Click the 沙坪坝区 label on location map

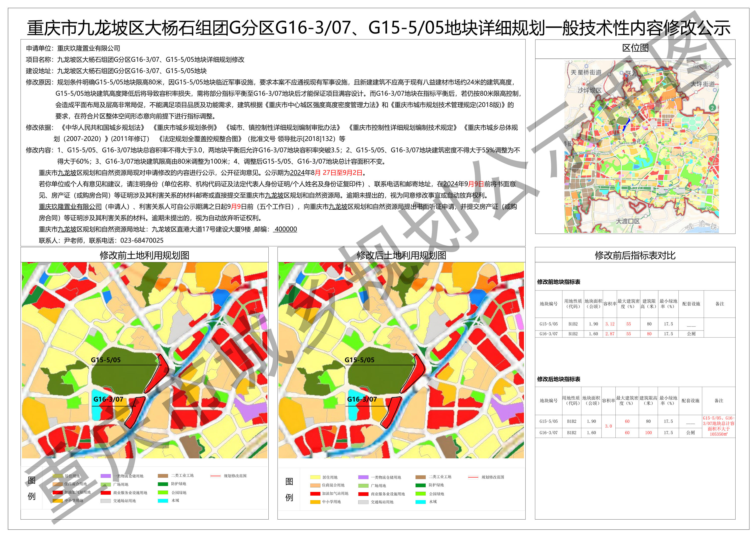pyautogui.click(x=589, y=90)
